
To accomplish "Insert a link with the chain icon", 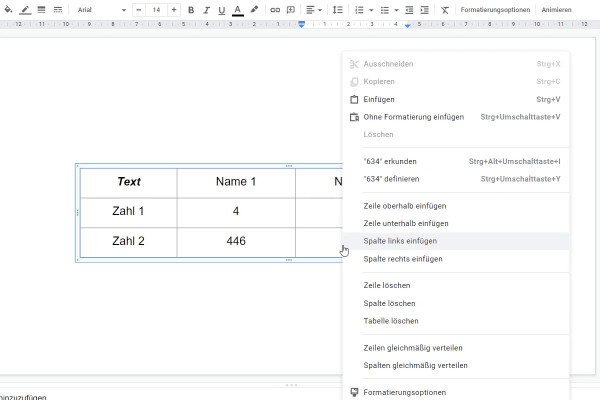I will coord(275,10).
